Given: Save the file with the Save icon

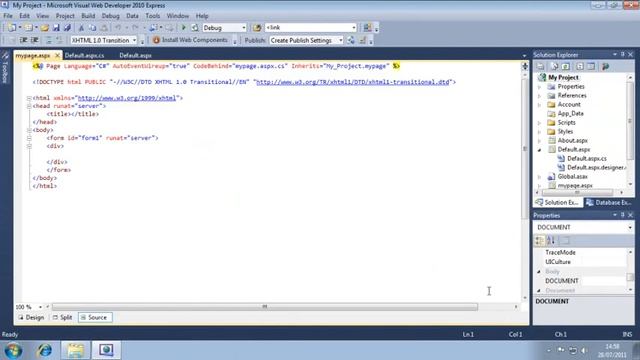Looking at the screenshot, I should tap(56, 28).
